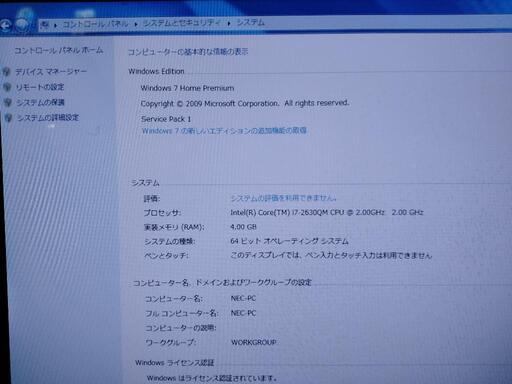Viewport: 512px width, 384px height.
Task: Expand arrow after コントロール パネル breadcrumb
Action: 136,24
